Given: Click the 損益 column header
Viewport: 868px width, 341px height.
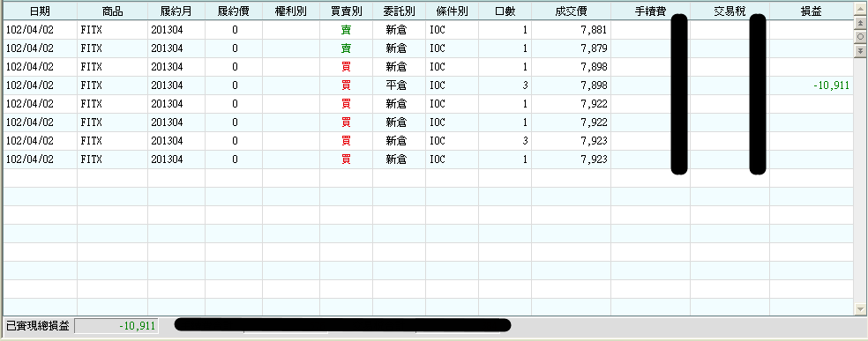Looking at the screenshot, I should 811,11.
